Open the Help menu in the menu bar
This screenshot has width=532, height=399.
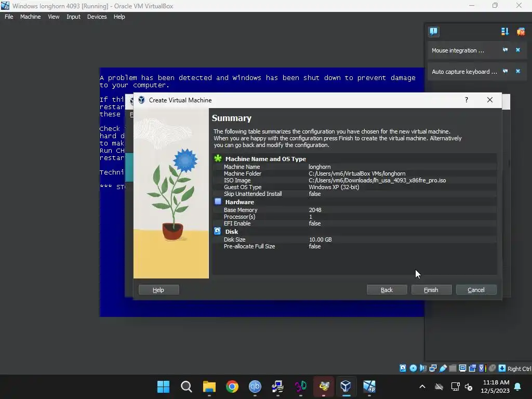click(119, 17)
